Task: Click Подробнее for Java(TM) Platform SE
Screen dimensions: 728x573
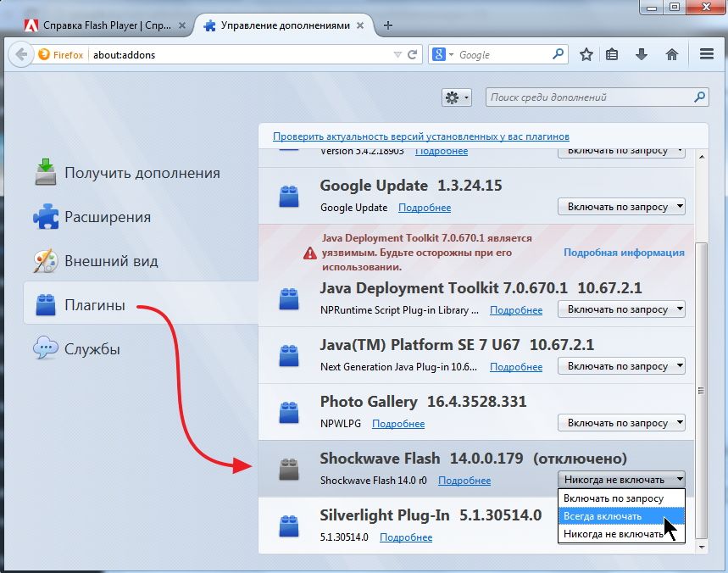Action: 516,367
